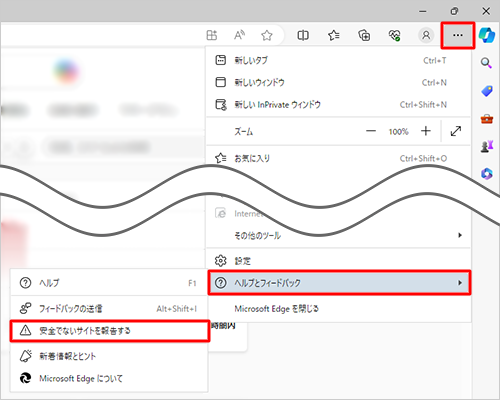This screenshot has width=500, height=400.
Task: Open ヘルプ submenu item
Action: click(x=109, y=283)
